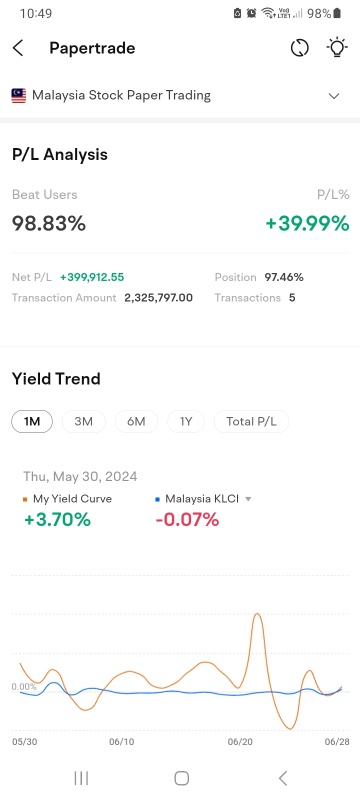Screen dimensions: 360x800
Task: Switch to the 6M tab
Action: point(136,421)
